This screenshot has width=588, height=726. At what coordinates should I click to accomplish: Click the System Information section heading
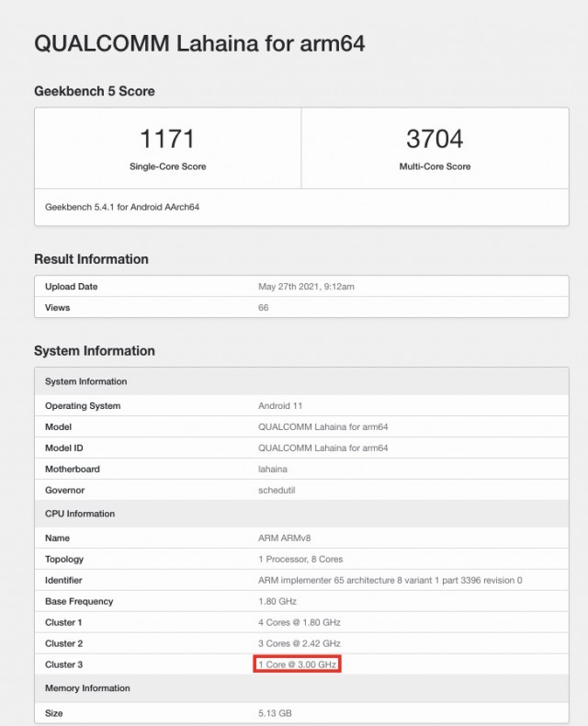(x=95, y=351)
